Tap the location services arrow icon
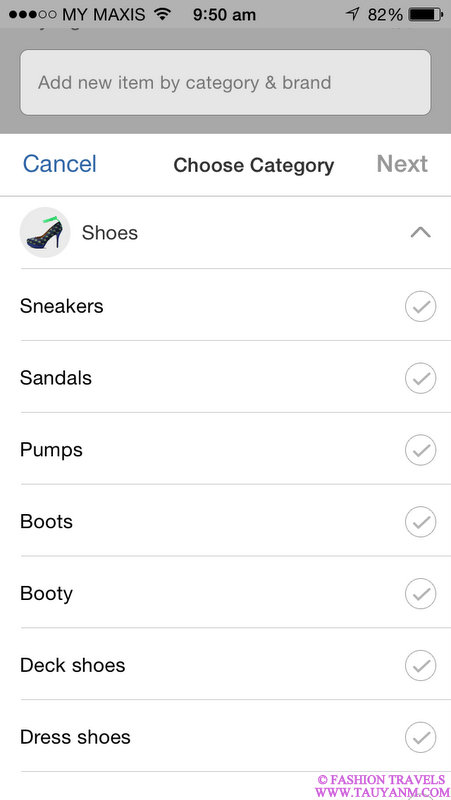This screenshot has width=451, height=800. 352,14
